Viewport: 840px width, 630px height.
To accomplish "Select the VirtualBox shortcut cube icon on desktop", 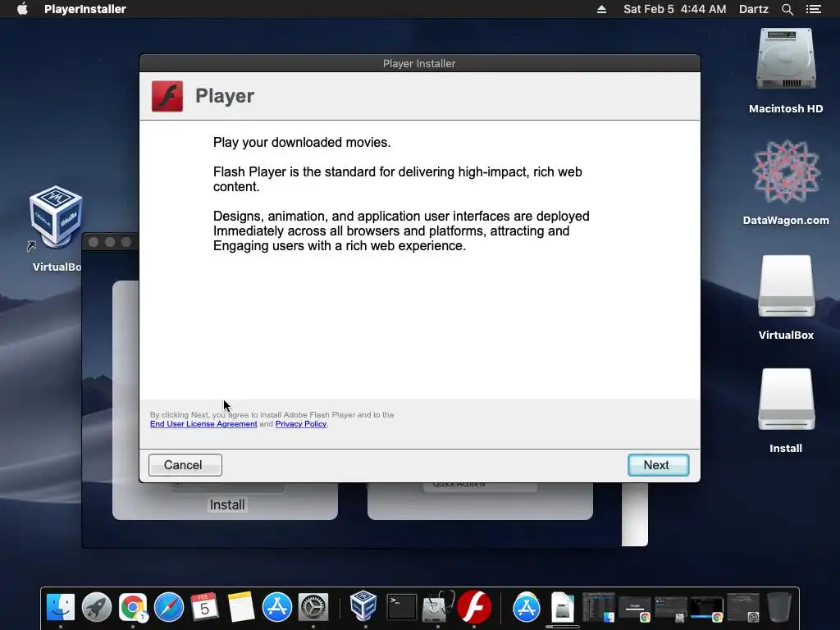I will click(x=56, y=218).
